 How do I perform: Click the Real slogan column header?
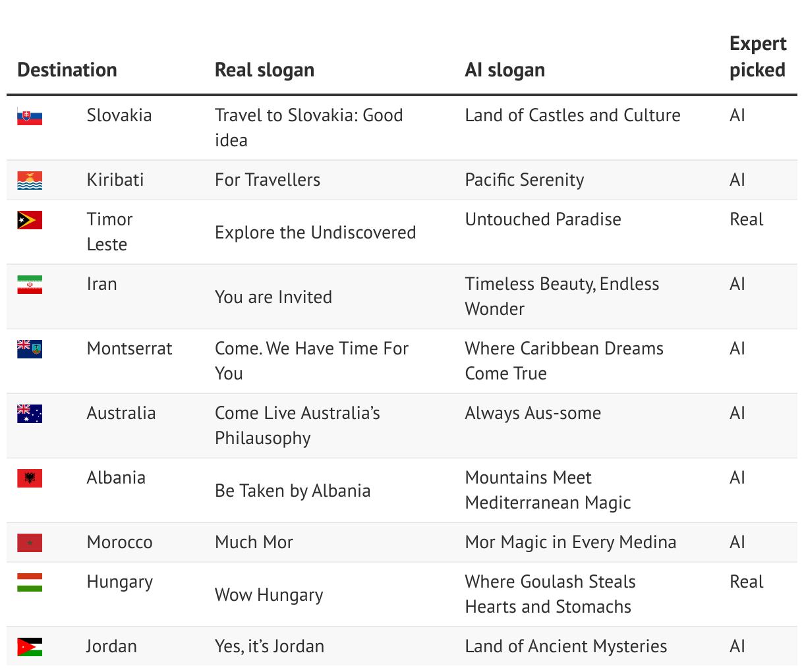tap(264, 70)
